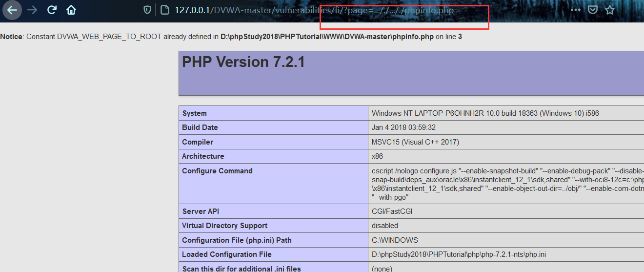644x272 pixels.
Task: Click Scan this dir for additional .ini label
Action: point(241,269)
